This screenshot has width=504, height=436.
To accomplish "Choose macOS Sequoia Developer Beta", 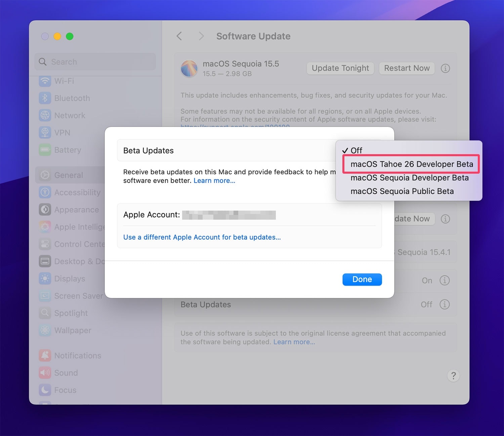I will tap(409, 178).
